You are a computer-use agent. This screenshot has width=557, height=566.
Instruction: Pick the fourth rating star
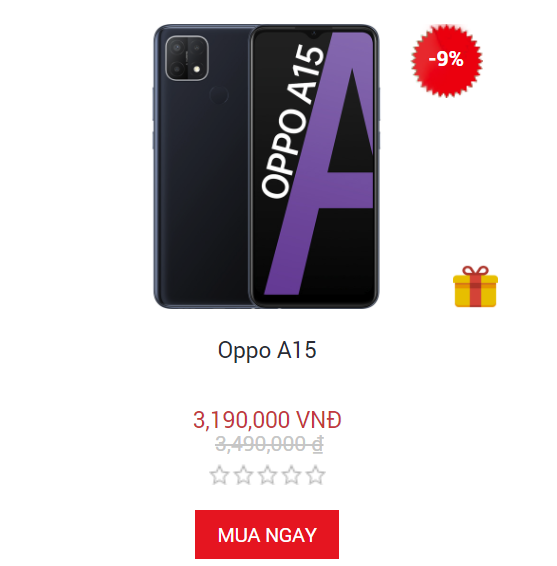pyautogui.click(x=291, y=475)
